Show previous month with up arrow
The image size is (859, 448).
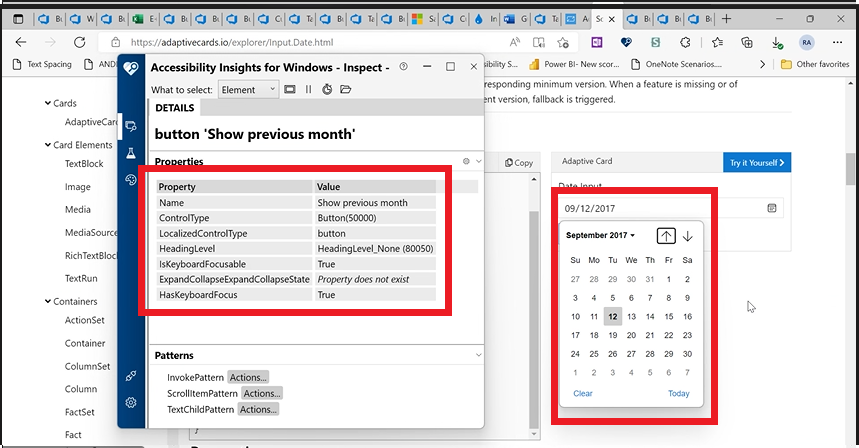[x=666, y=236]
